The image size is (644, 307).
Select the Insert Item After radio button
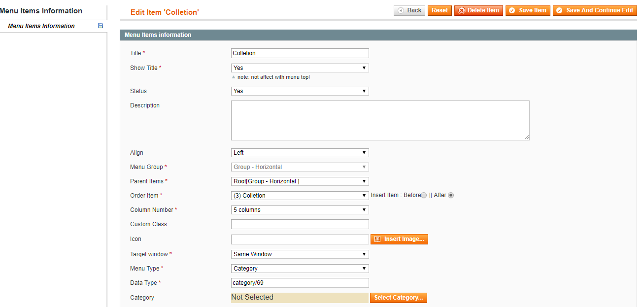click(x=451, y=195)
